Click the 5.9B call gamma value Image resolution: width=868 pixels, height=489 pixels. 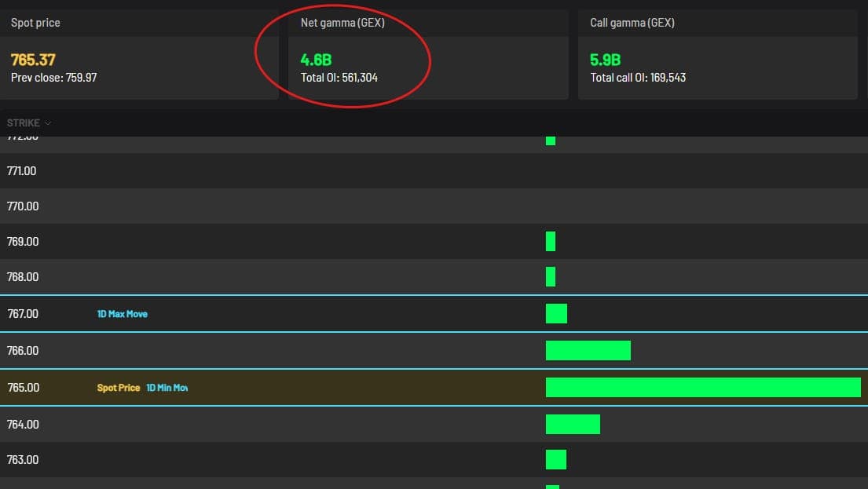pyautogui.click(x=605, y=60)
